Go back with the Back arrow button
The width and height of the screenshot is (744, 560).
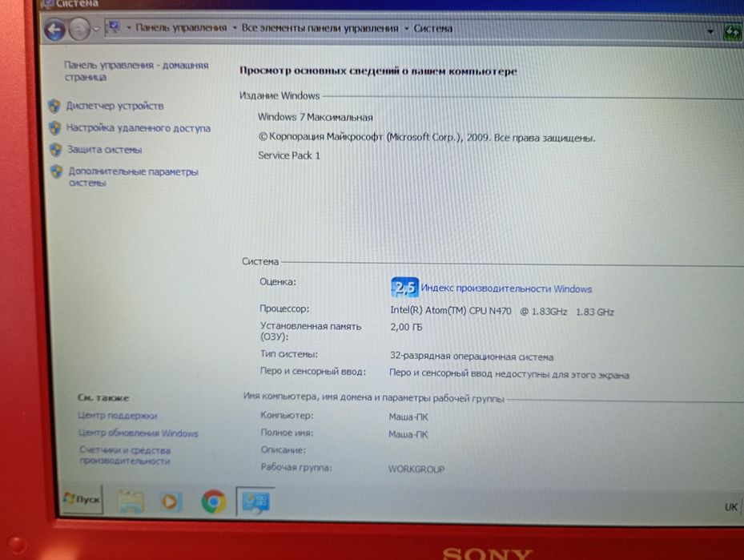pos(55,30)
